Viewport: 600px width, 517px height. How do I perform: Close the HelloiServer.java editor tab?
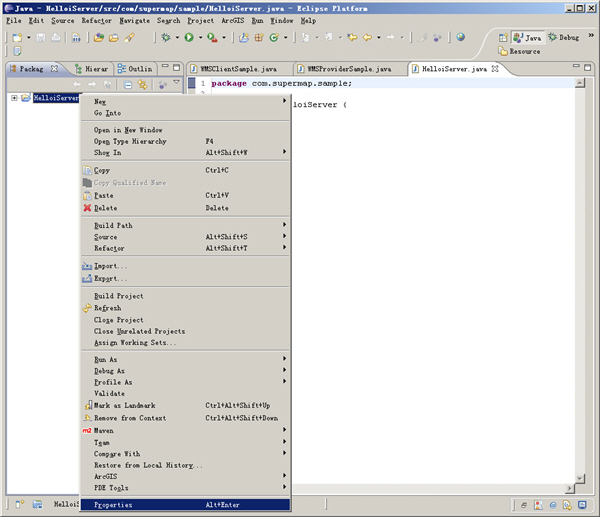(494, 69)
